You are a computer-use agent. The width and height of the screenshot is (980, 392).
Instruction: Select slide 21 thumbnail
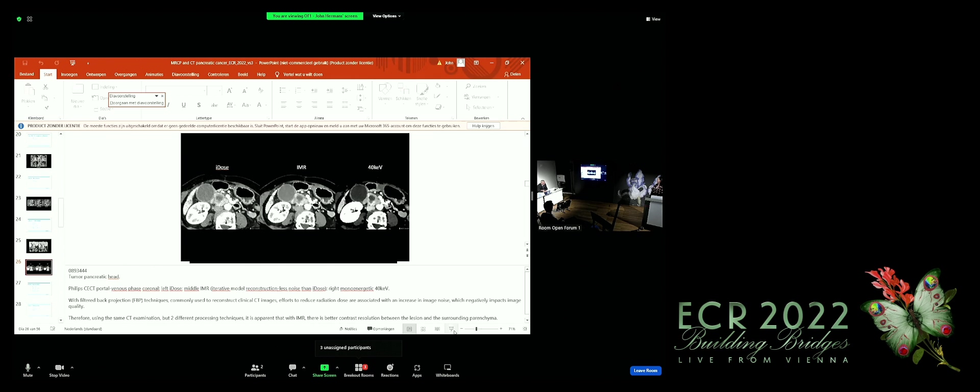point(39,161)
